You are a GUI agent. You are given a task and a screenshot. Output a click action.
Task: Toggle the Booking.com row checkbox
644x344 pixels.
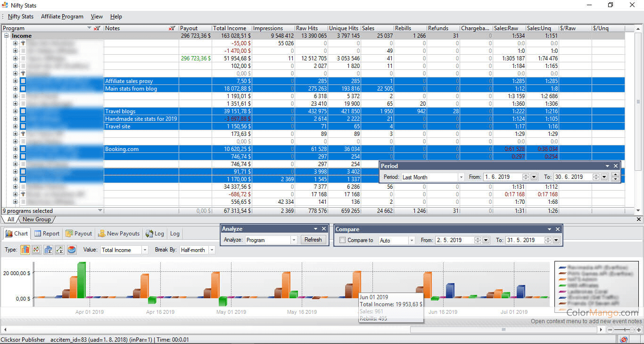(x=23, y=149)
